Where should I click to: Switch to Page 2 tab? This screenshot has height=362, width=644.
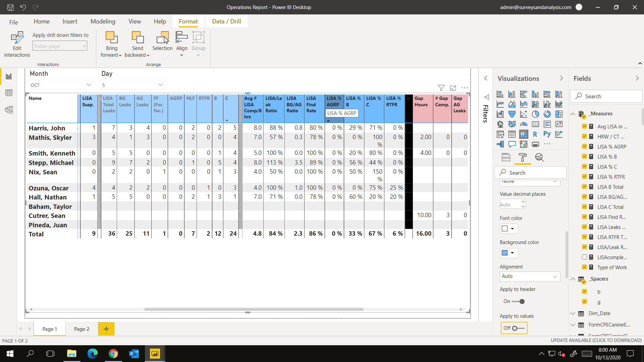pos(82,329)
